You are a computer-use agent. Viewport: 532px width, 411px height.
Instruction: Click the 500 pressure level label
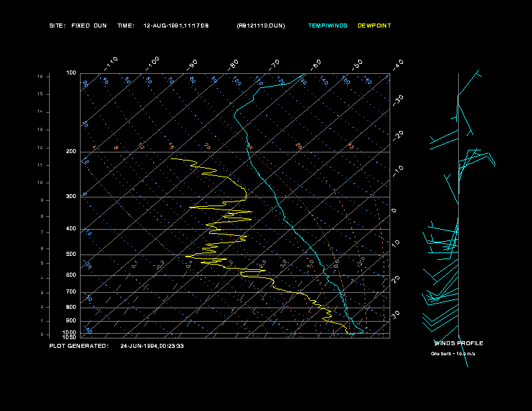[71, 254]
